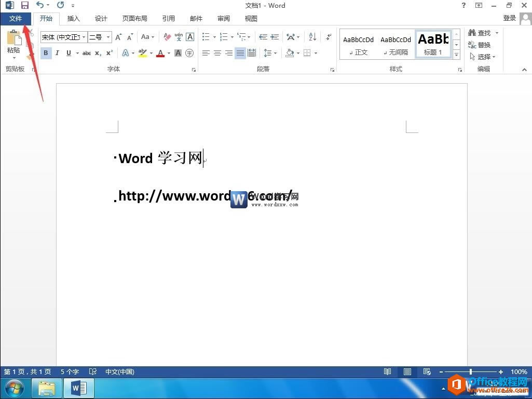This screenshot has height=399, width=532.
Task: Click the 登录 sign-in link
Action: coord(509,17)
